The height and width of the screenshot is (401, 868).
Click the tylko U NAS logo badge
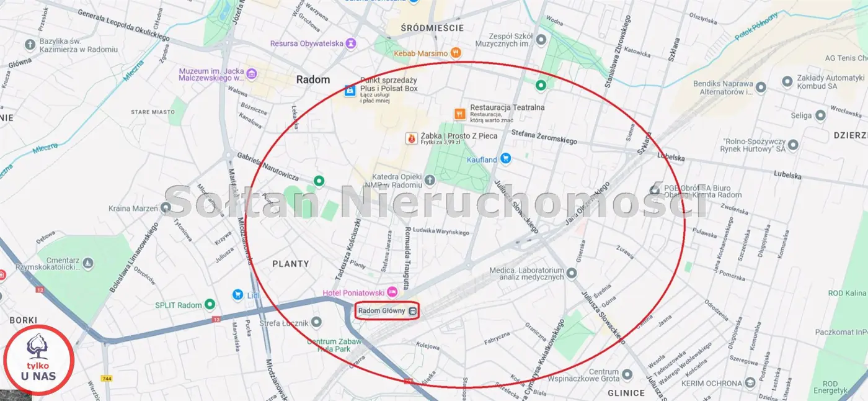[39, 360]
